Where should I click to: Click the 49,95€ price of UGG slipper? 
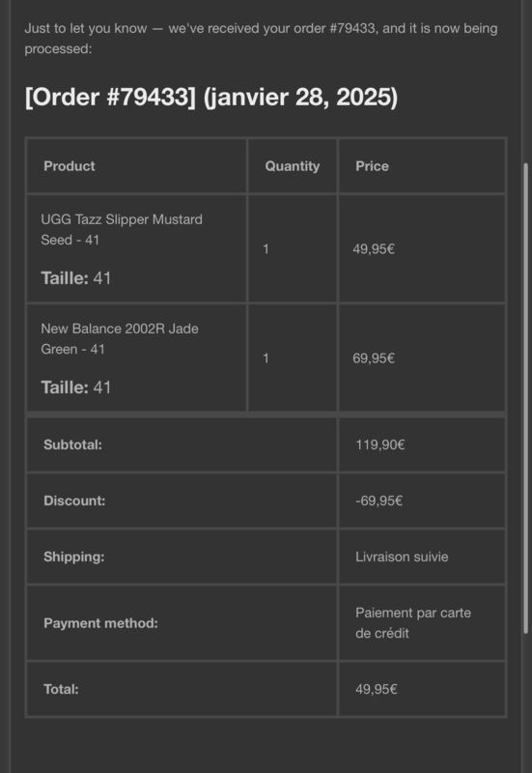tap(374, 249)
